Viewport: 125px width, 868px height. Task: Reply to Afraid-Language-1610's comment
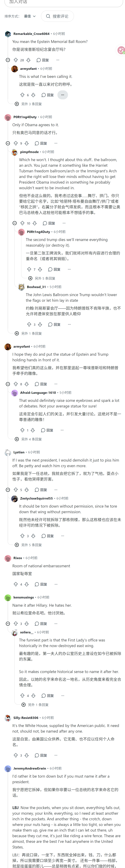(47, 430)
